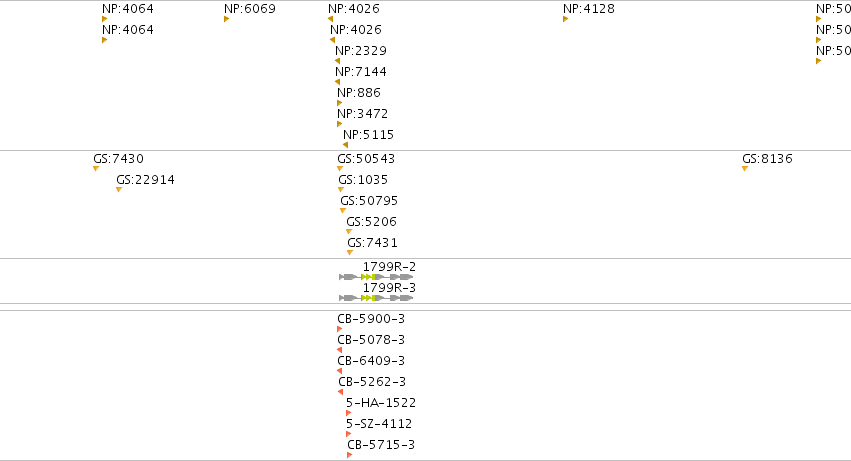Select the GS:50795 feature label
Image resolution: width=851 pixels, height=461 pixels.
(x=369, y=201)
